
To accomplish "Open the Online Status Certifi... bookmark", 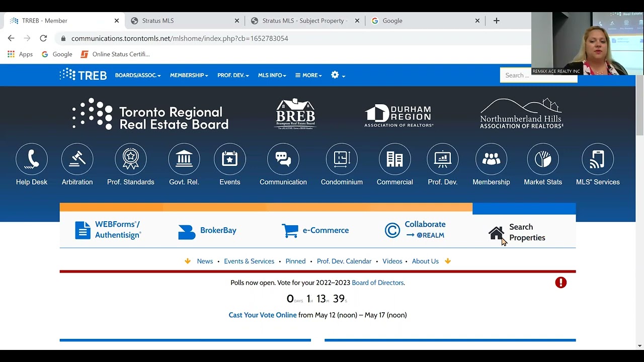I will pos(115,54).
